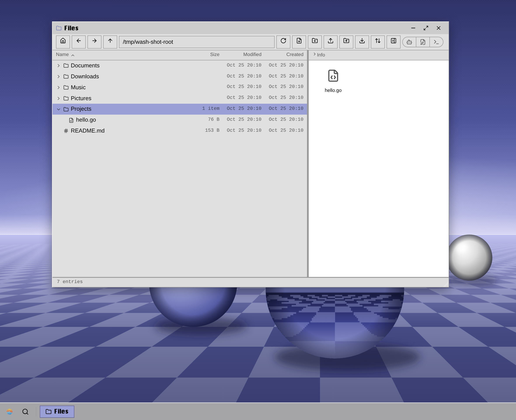This screenshot has height=420, width=516.
Task: Click the hello.go thumbnail in preview pane
Action: coord(333,81)
